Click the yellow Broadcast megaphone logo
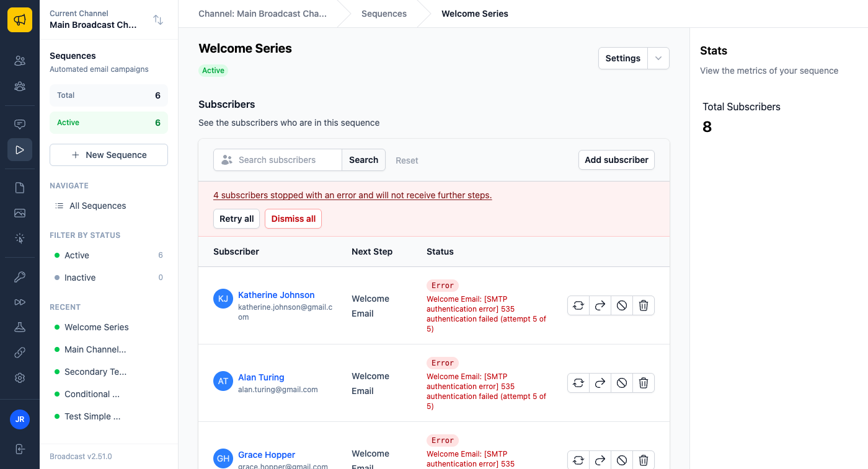The height and width of the screenshot is (469, 868). point(20,20)
